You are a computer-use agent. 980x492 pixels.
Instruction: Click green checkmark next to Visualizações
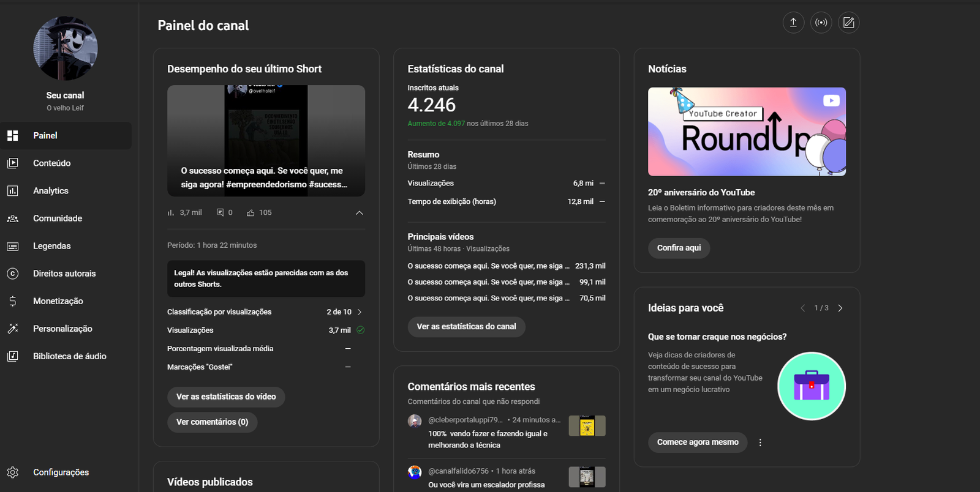coord(361,330)
